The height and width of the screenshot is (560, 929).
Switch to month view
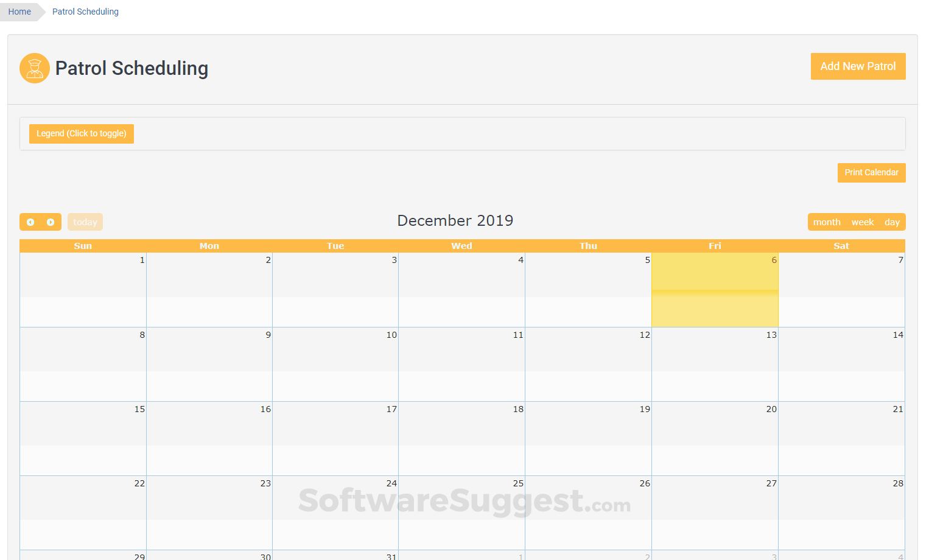pyautogui.click(x=826, y=222)
